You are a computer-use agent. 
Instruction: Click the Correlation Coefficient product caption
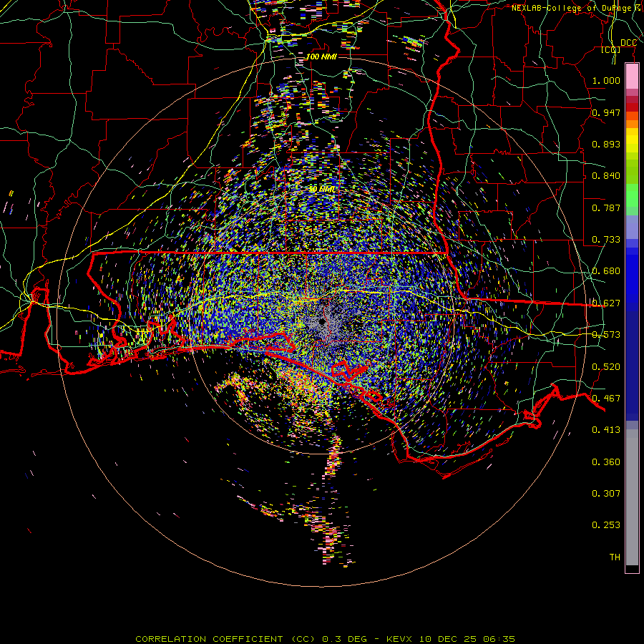pyautogui.click(x=325, y=639)
